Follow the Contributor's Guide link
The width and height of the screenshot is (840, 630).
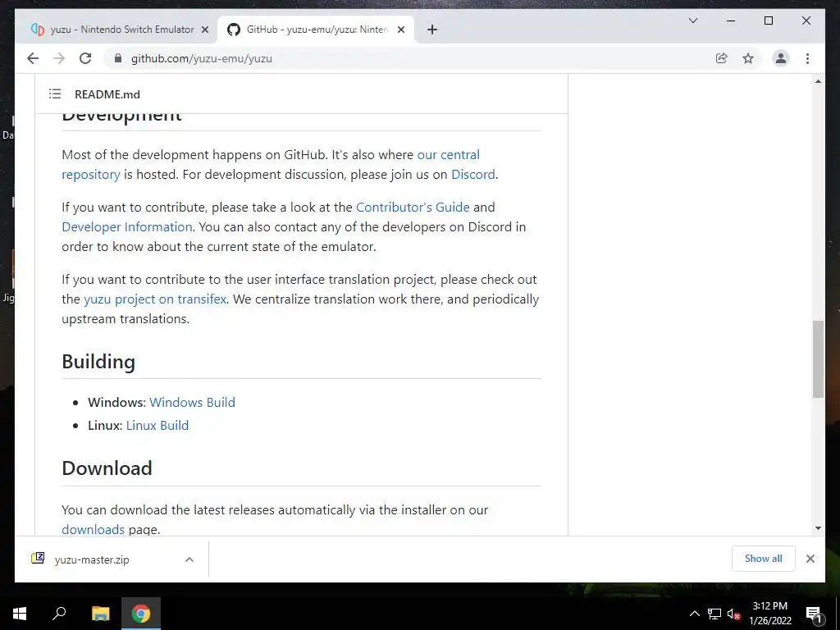coord(413,207)
